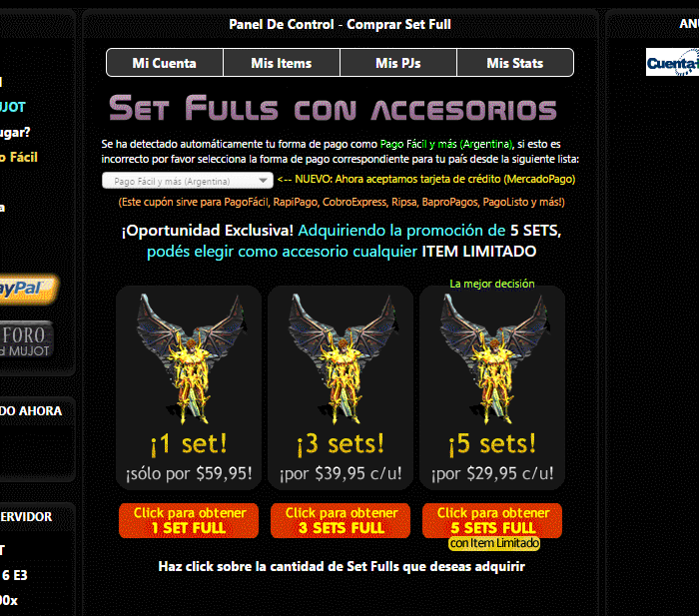This screenshot has width=699, height=616.
Task: Click the 3 sets winged character image
Action: tap(343, 359)
